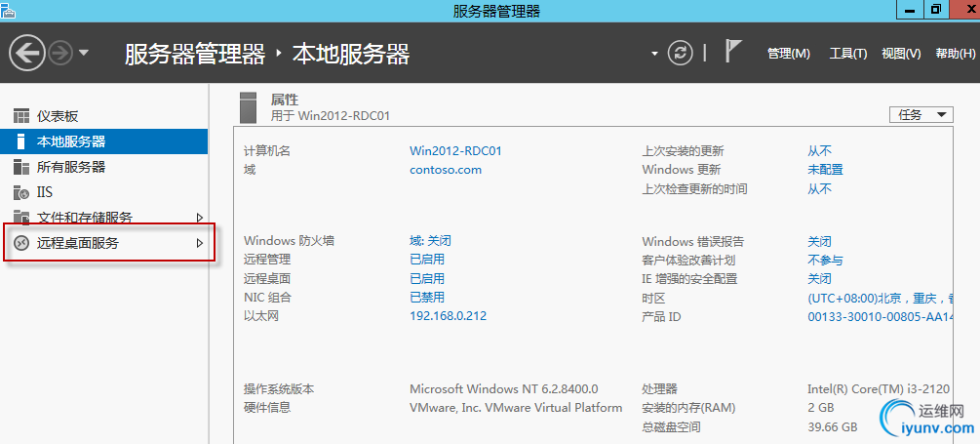Click the text VMware, Inc. VMware Virtual Platform

click(516, 408)
